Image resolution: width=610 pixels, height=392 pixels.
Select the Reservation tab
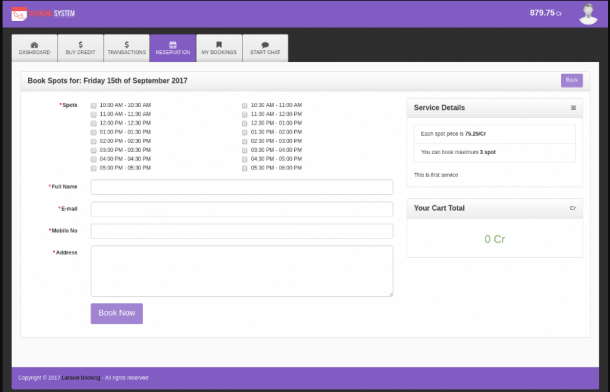[x=173, y=48]
